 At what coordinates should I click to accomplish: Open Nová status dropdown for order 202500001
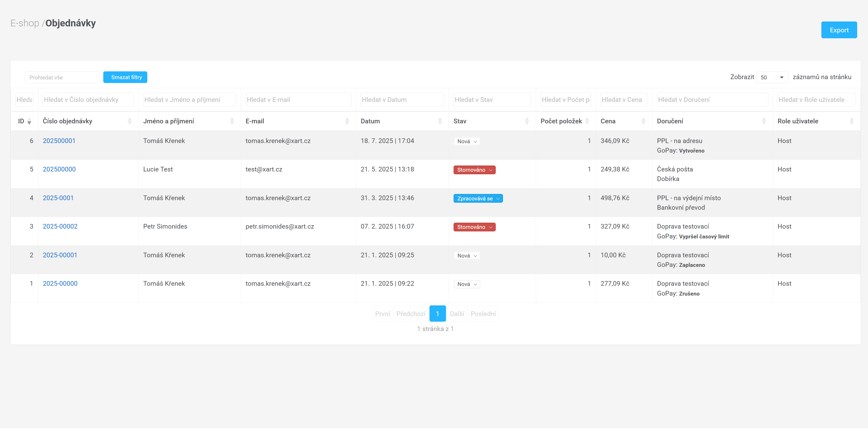[x=467, y=141]
